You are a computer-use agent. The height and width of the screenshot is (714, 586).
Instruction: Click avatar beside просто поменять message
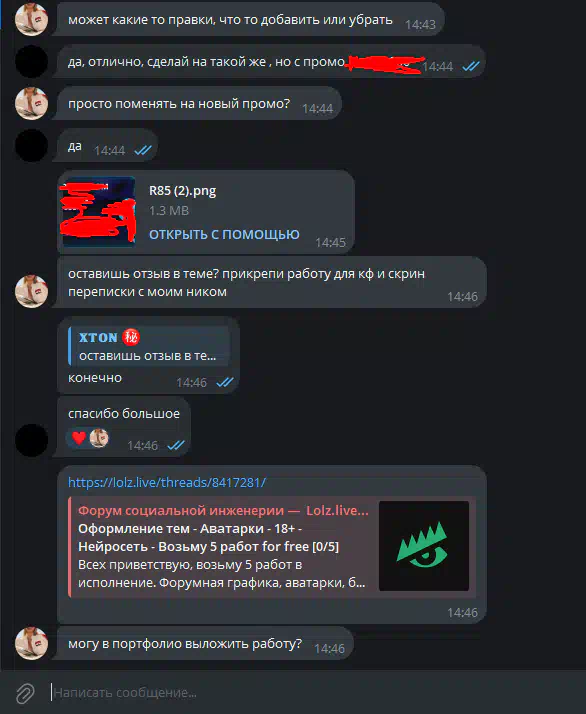pyautogui.click(x=31, y=103)
